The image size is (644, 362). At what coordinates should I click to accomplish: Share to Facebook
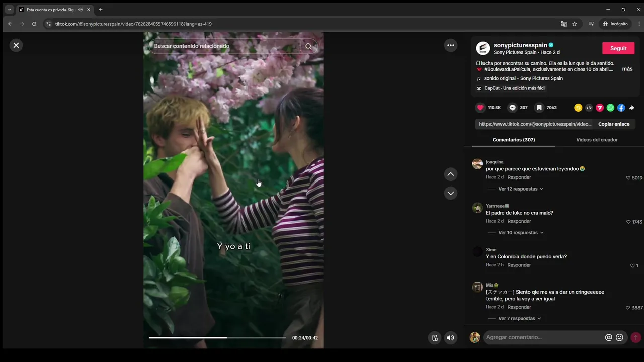[x=621, y=108]
